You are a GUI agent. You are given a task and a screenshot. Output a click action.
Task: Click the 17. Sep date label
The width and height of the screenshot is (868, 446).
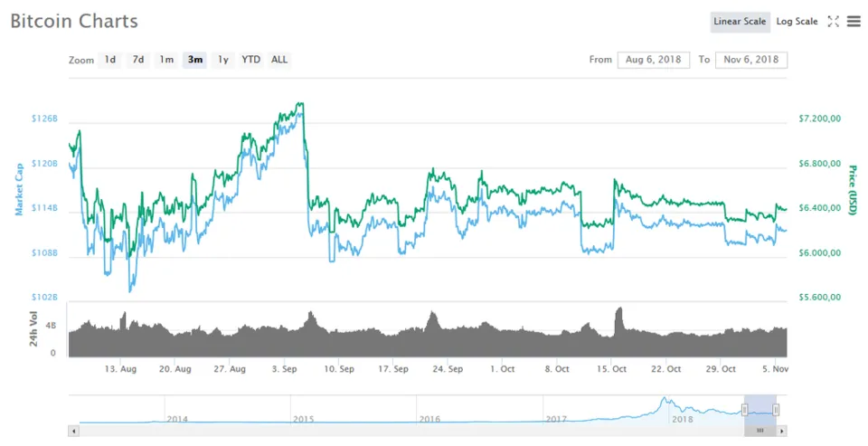coord(393,369)
